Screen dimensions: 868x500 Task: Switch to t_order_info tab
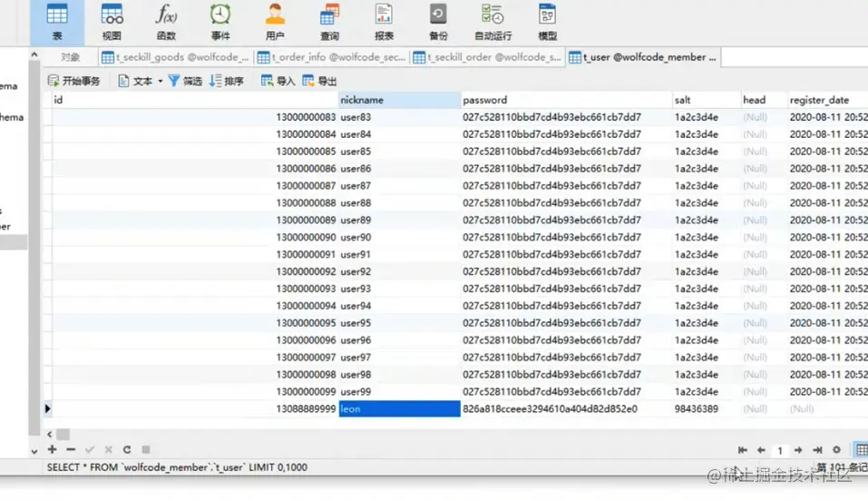pos(332,57)
